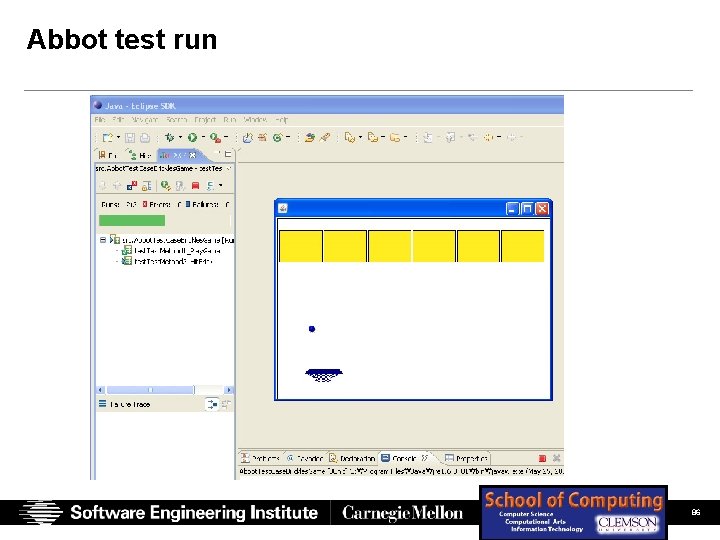
Task: Click the Save icon in Eclipse toolbar
Action: point(130,137)
